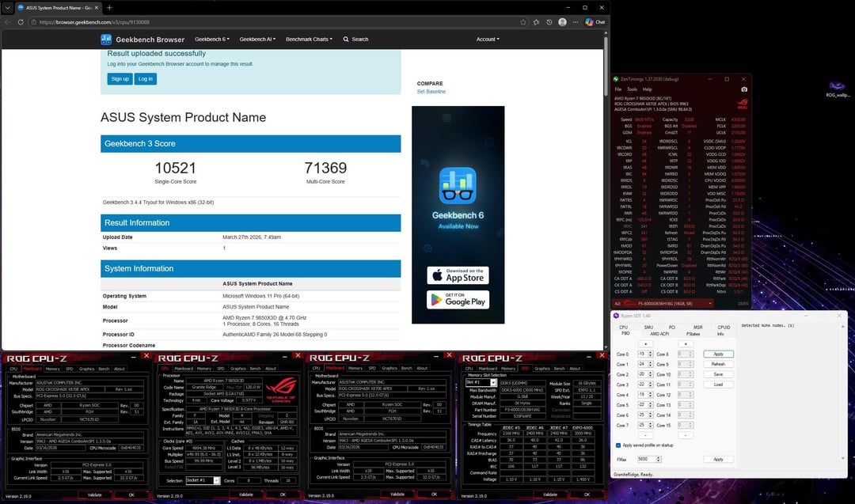Click the Refresh button in Ryzen SDT
This screenshot has width=855, height=504.
pos(718,364)
